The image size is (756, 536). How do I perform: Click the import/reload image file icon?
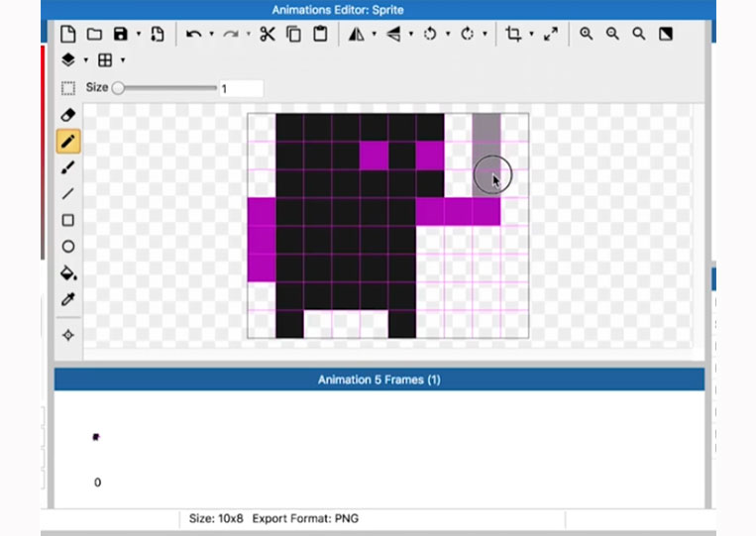point(158,34)
